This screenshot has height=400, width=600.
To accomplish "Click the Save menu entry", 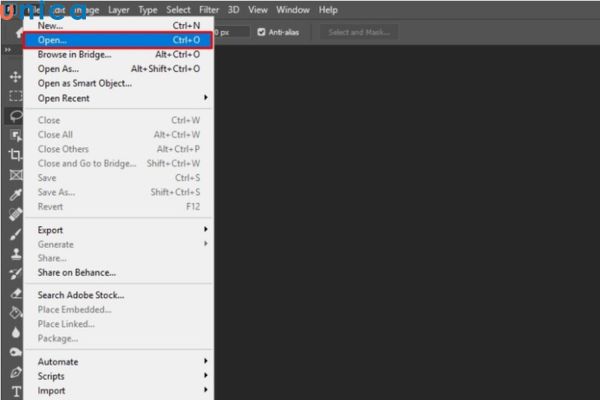I will pyautogui.click(x=118, y=178).
